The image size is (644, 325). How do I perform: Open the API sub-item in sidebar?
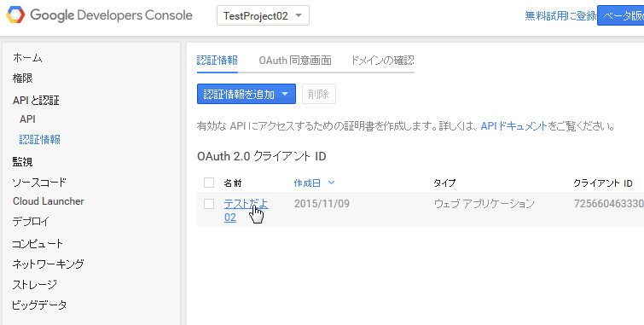(27, 119)
